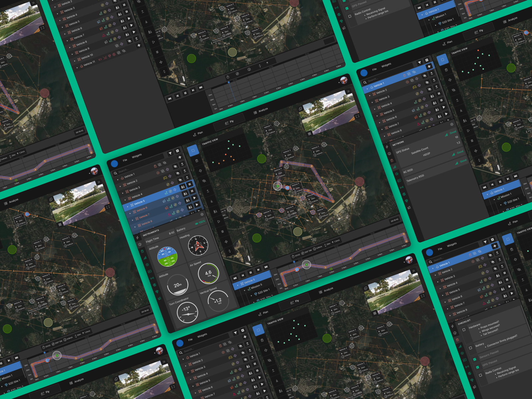This screenshot has height=399, width=532.
Task: Select the takeoff icon on the map toolbar
Action: coord(208,191)
